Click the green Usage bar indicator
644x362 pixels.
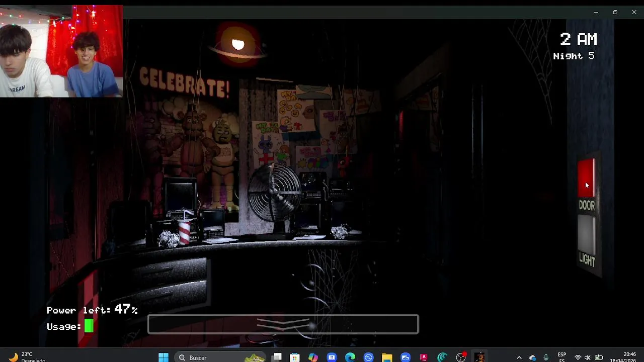(89, 327)
